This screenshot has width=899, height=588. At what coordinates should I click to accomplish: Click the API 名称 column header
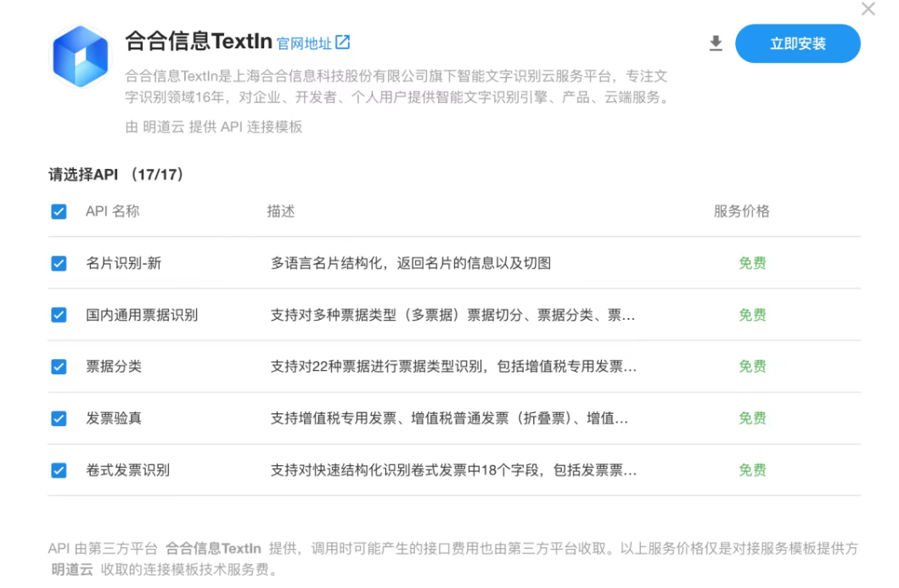coord(112,211)
